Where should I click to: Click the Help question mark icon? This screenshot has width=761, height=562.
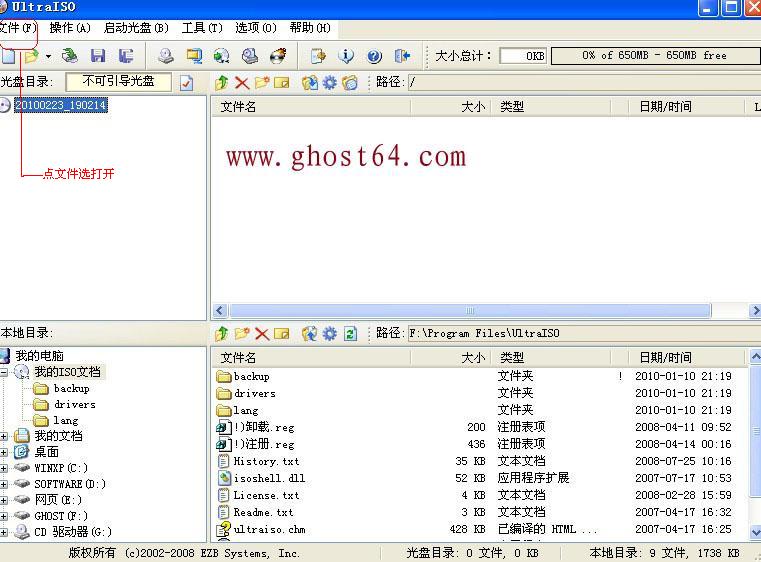coord(374,56)
